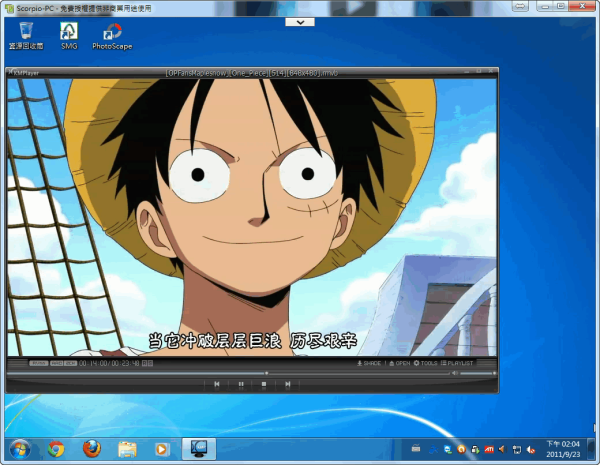The height and width of the screenshot is (465, 600).
Task: Click the KMPlayer logo in title bar
Action: [24, 72]
